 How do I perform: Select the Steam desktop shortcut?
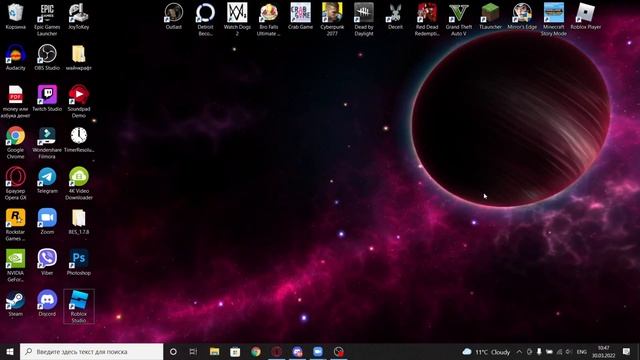coord(16,303)
